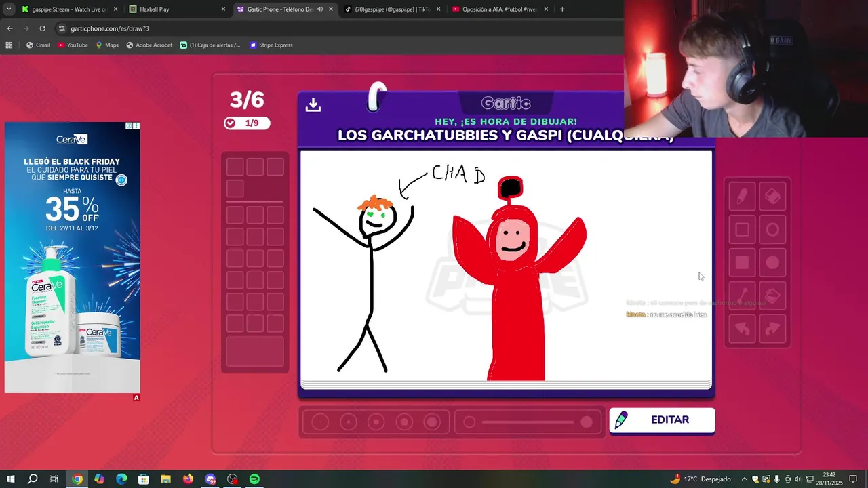
Task: Open the Stripe Express bookmark
Action: coord(271,45)
